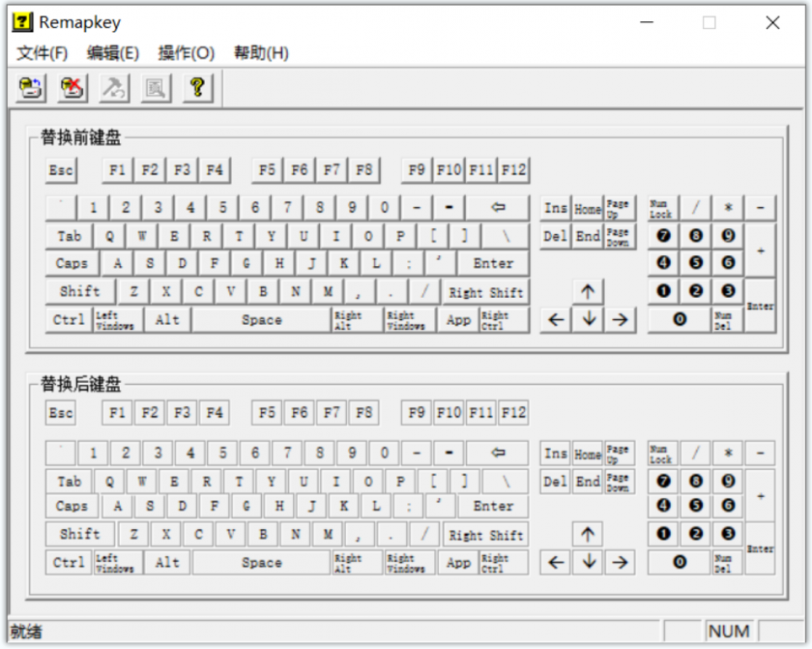Click the Caps key in top keyboard
This screenshot has width=812, height=649.
(x=72, y=263)
